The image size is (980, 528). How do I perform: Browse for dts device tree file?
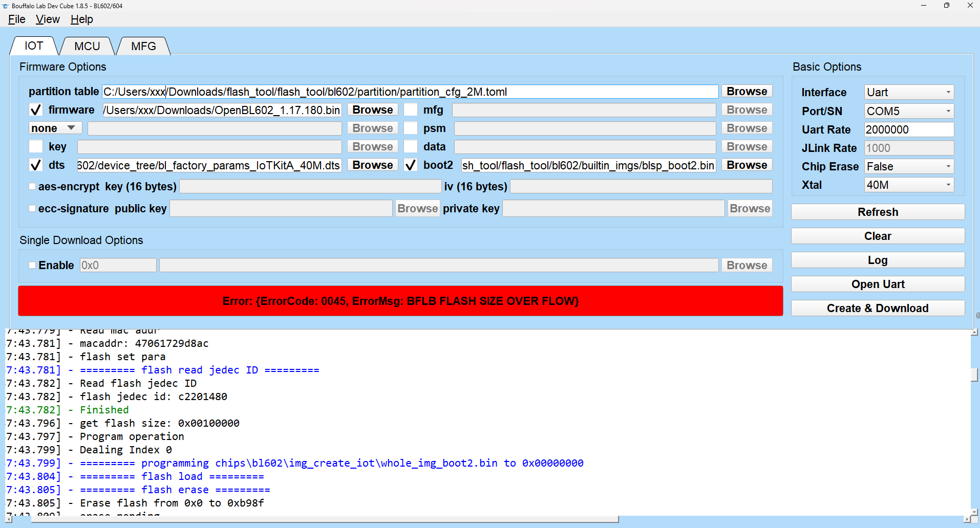(373, 165)
